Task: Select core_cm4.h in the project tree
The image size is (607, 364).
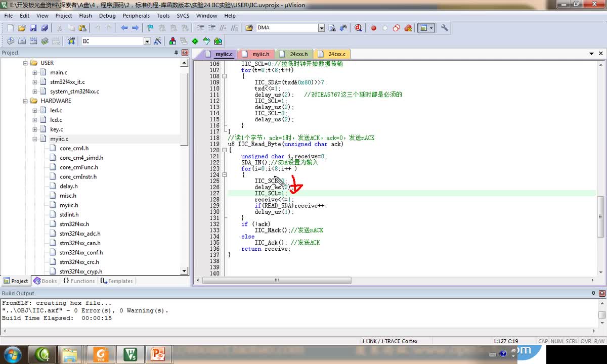Action: (x=74, y=148)
